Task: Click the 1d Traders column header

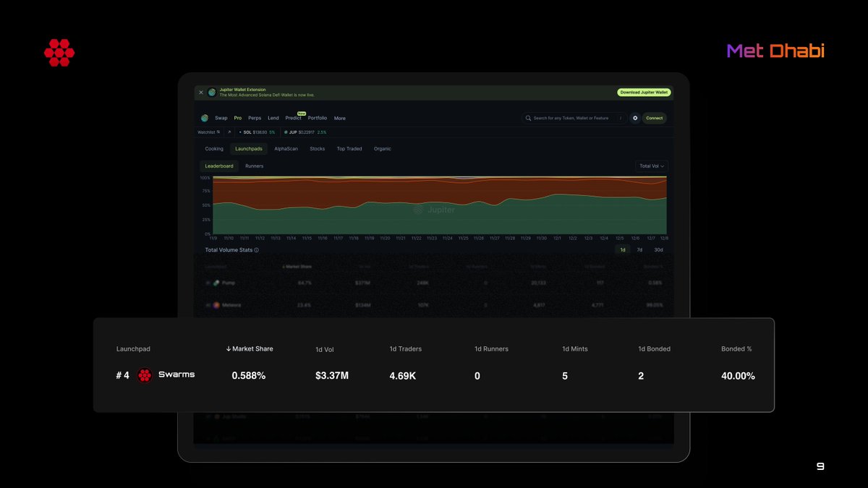Action: (x=405, y=348)
